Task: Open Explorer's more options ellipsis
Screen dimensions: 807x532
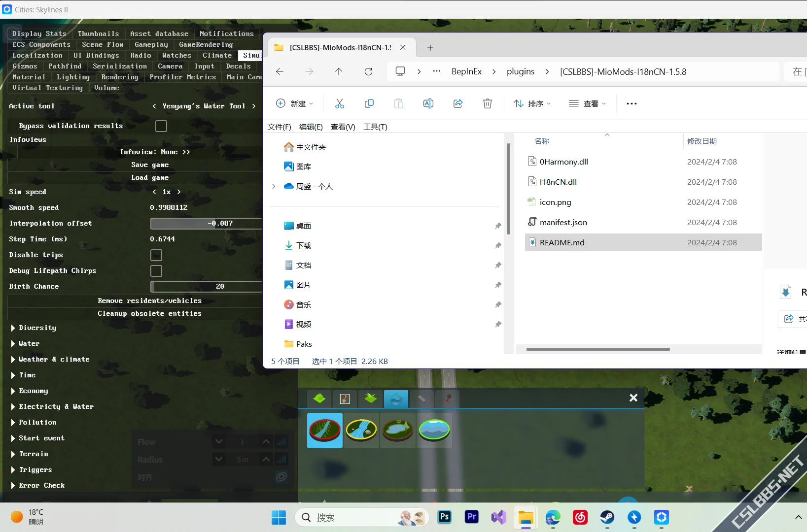Action: point(632,103)
